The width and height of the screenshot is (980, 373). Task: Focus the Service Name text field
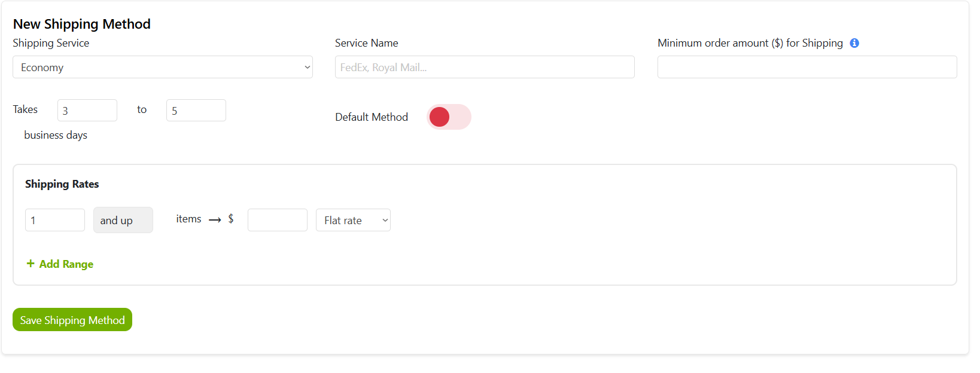tap(485, 68)
